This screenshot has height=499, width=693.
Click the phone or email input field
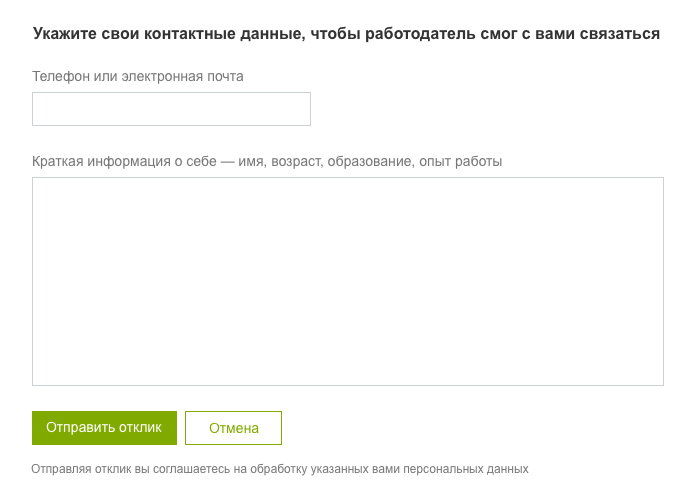[171, 109]
